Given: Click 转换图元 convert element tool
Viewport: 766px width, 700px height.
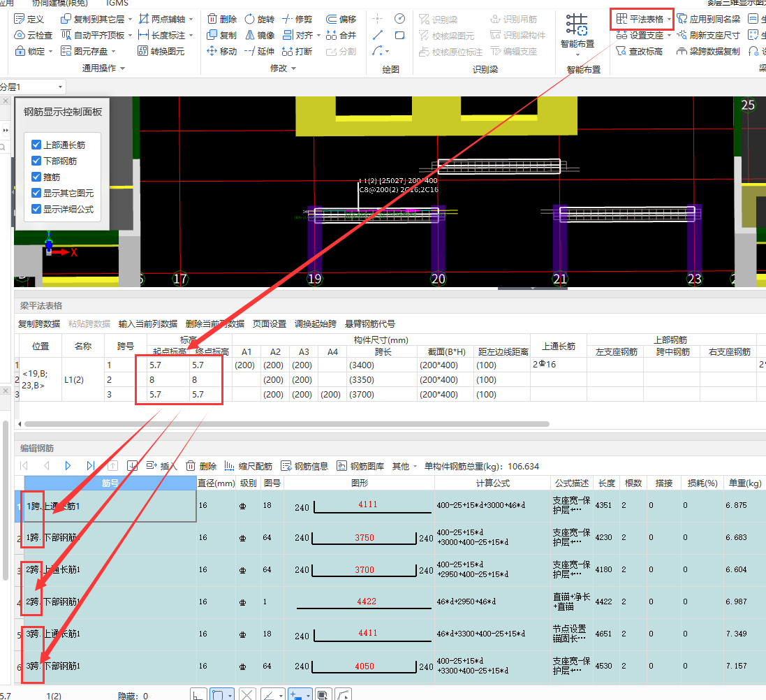Looking at the screenshot, I should (161, 51).
